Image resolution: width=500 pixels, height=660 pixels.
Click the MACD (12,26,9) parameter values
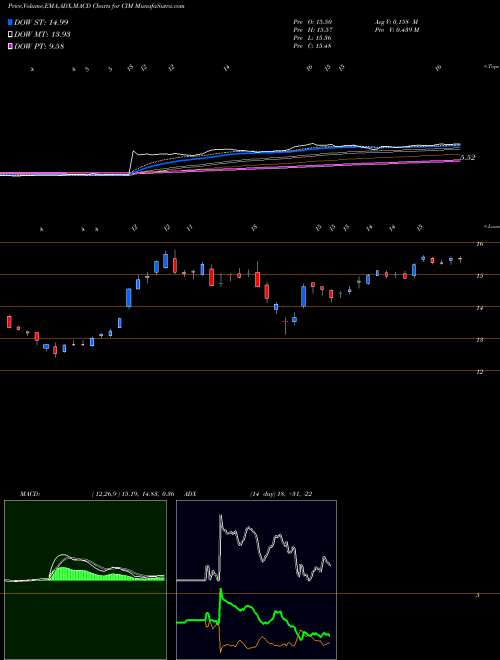132,494
